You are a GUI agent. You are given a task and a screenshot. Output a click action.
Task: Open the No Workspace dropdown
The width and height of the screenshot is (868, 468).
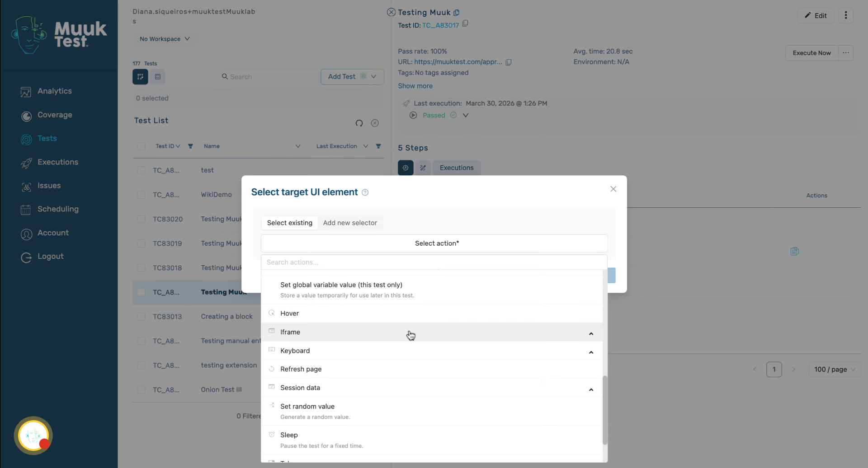(x=165, y=39)
